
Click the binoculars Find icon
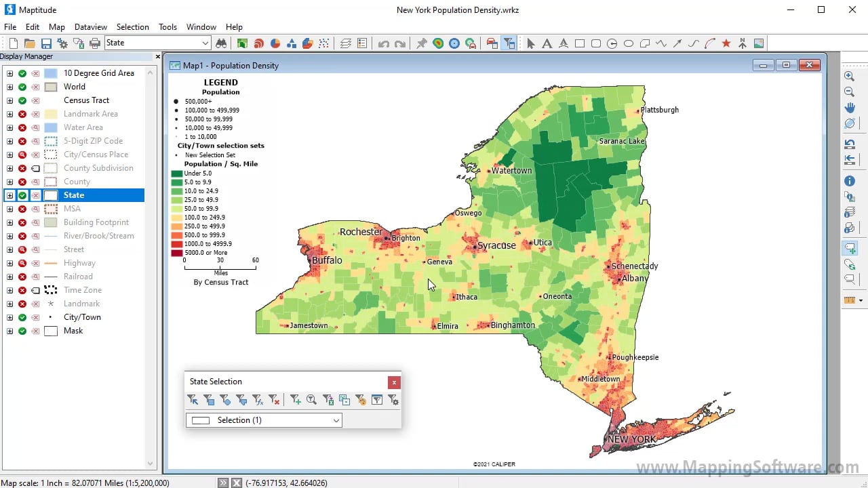click(x=221, y=43)
